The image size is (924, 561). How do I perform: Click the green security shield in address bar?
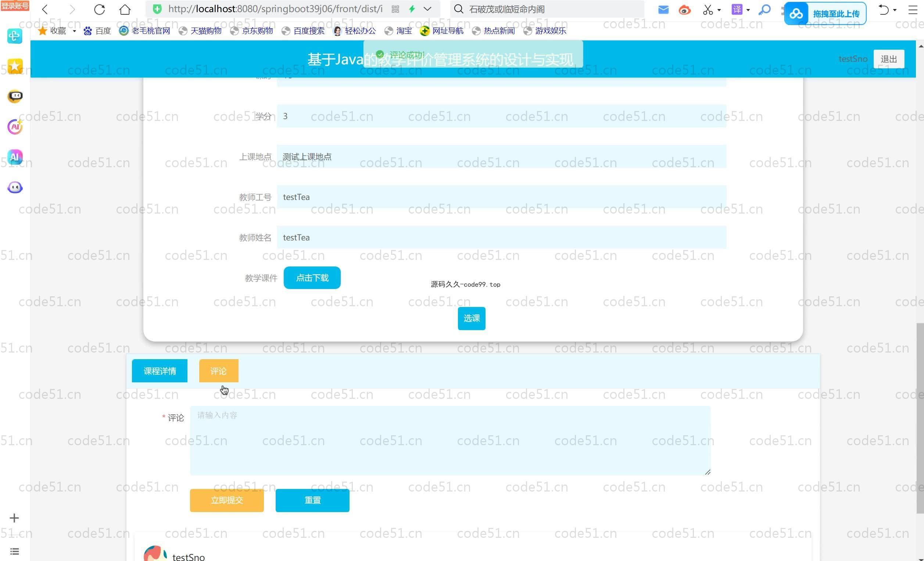pyautogui.click(x=158, y=9)
